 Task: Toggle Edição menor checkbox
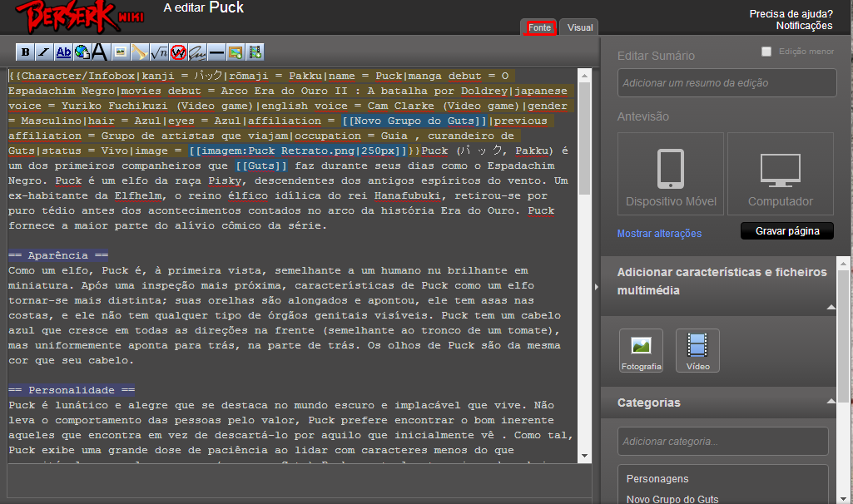tap(766, 51)
